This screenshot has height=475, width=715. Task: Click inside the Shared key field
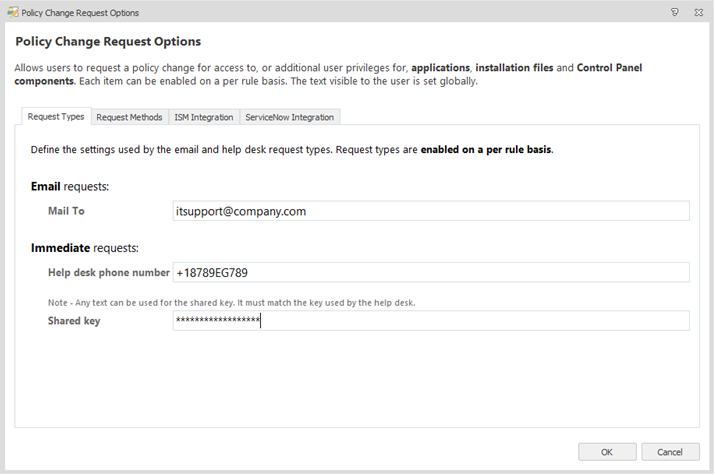430,320
